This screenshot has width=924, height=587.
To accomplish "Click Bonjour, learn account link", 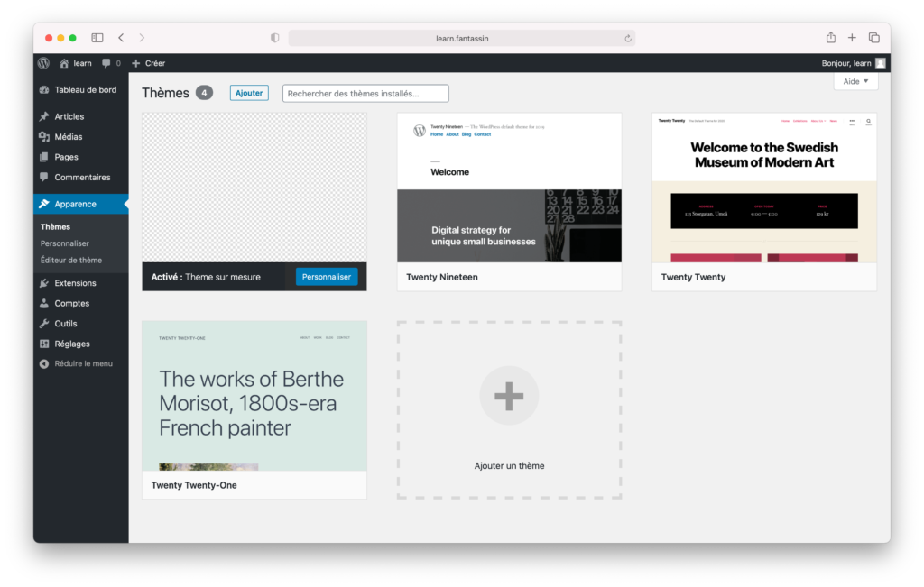I will point(846,63).
